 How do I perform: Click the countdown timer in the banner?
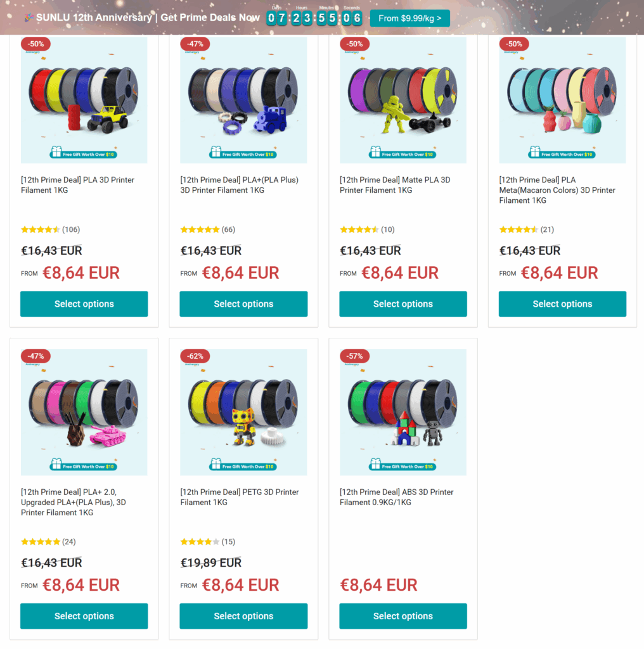pos(314,18)
